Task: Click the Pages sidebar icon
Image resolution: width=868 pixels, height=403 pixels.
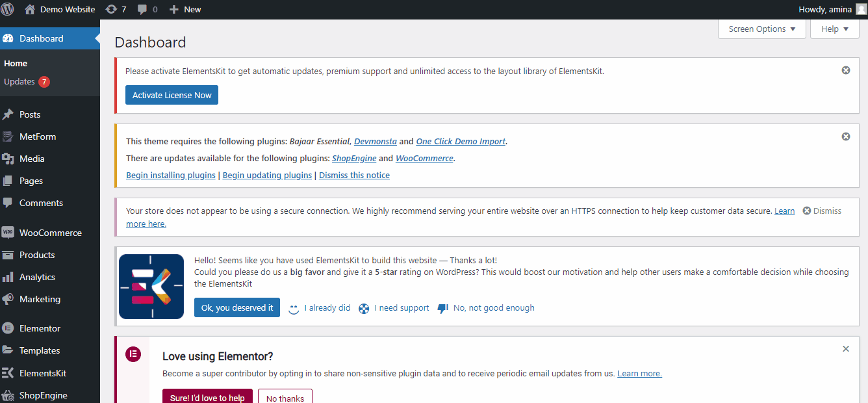Action: (x=8, y=181)
